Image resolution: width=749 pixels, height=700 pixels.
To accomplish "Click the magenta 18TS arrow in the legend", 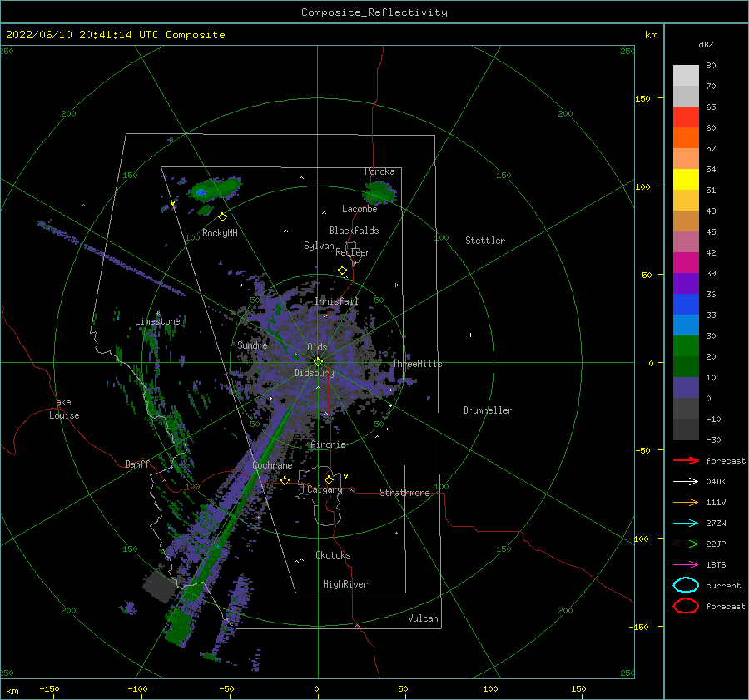I will click(x=686, y=565).
